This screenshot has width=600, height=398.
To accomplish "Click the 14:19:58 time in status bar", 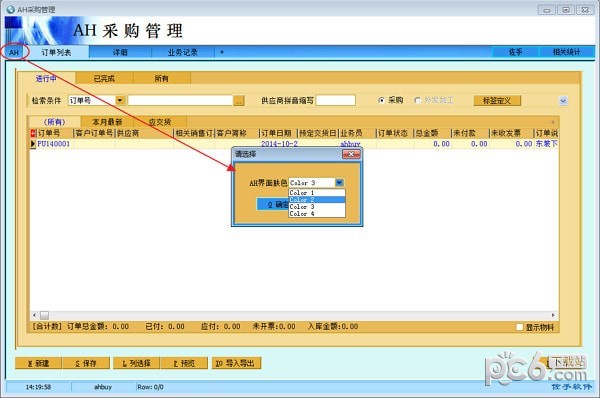I will [38, 387].
